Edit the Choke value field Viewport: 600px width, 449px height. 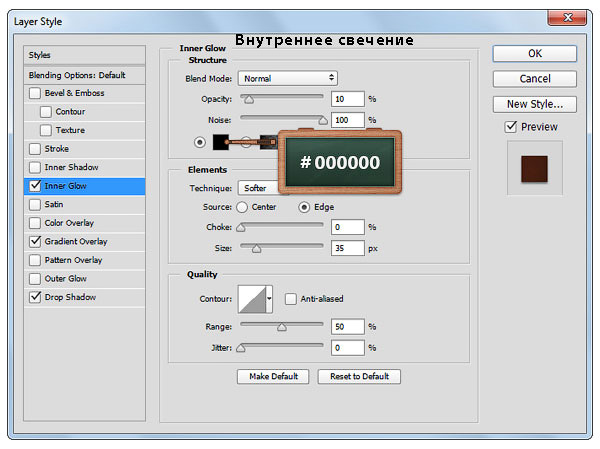pos(347,227)
